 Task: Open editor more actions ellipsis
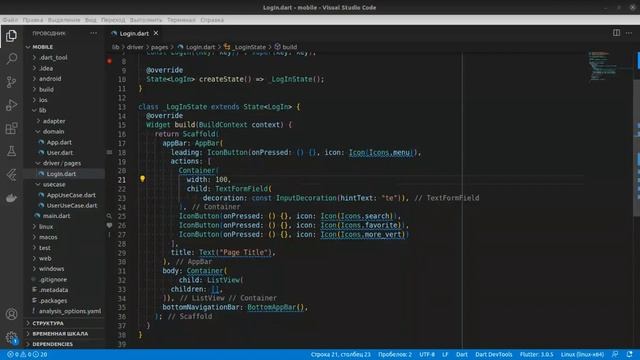(629, 33)
